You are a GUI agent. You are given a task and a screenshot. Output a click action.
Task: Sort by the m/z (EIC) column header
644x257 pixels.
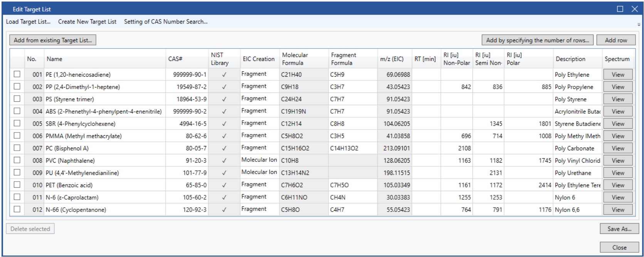[x=392, y=59]
